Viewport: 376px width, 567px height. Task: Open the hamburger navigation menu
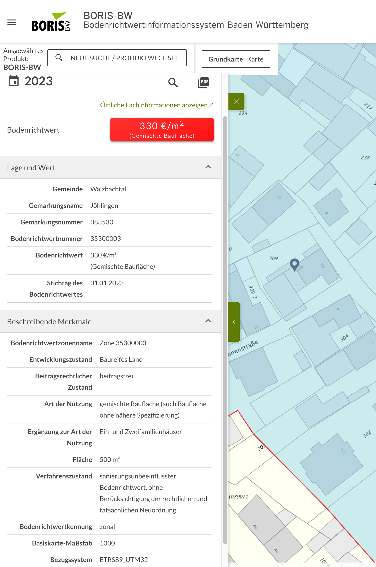coord(12,22)
